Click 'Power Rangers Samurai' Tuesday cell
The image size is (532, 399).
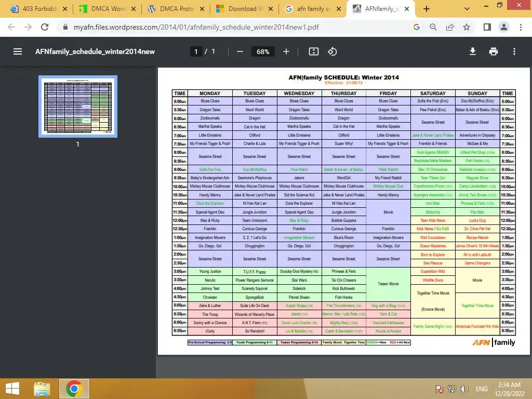pyautogui.click(x=255, y=280)
